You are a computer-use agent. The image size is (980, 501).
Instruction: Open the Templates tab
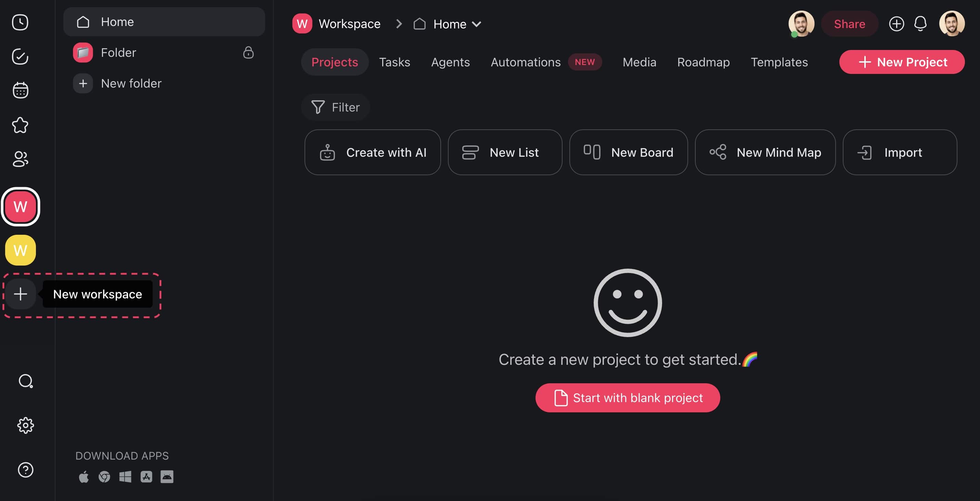click(x=779, y=62)
